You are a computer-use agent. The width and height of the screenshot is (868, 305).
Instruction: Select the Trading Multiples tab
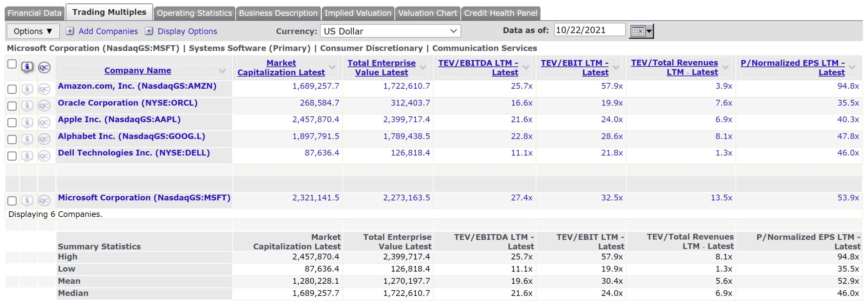[109, 12]
